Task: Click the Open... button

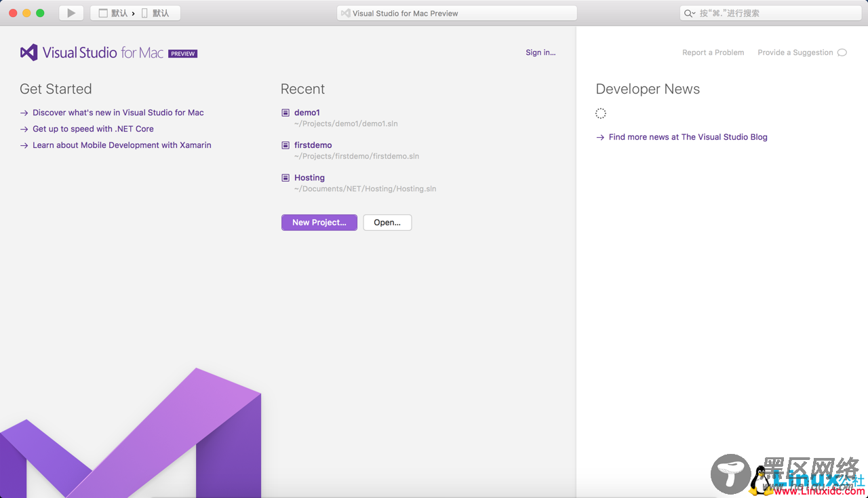Action: click(387, 223)
